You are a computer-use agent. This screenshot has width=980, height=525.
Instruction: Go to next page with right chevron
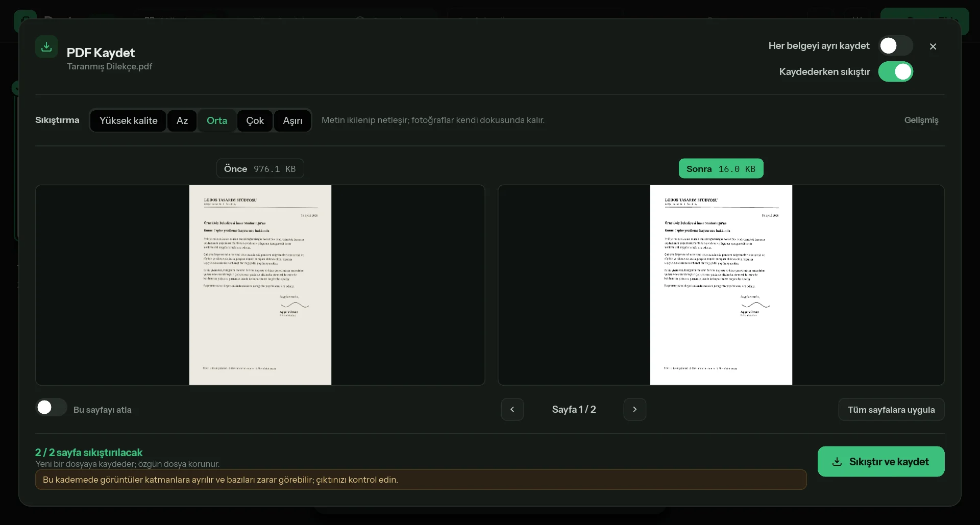pos(635,410)
